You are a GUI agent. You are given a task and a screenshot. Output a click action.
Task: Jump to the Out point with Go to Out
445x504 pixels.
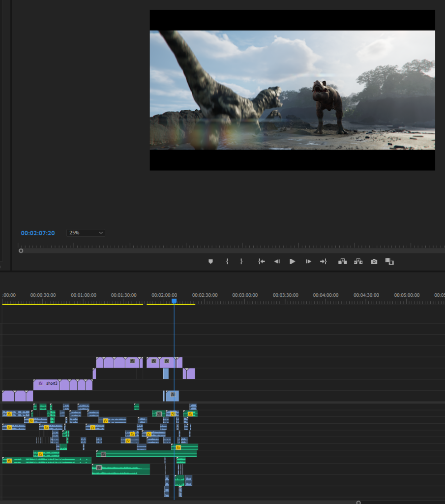(324, 261)
